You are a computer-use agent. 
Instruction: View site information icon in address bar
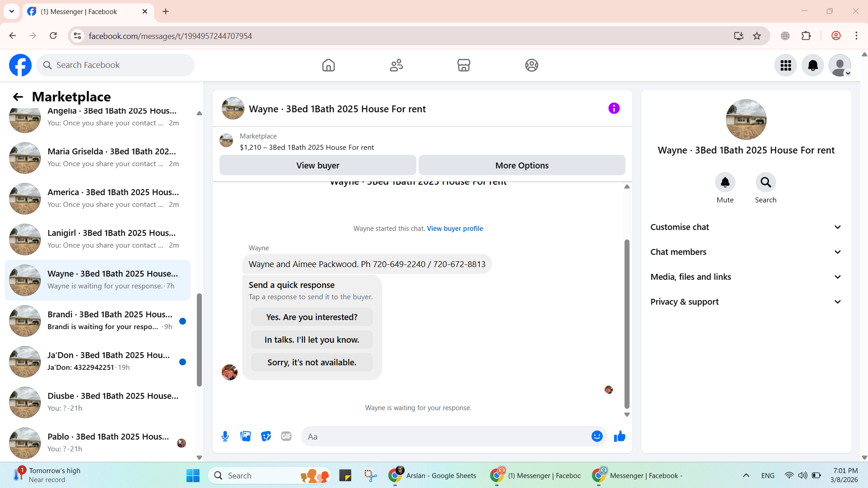[77, 36]
